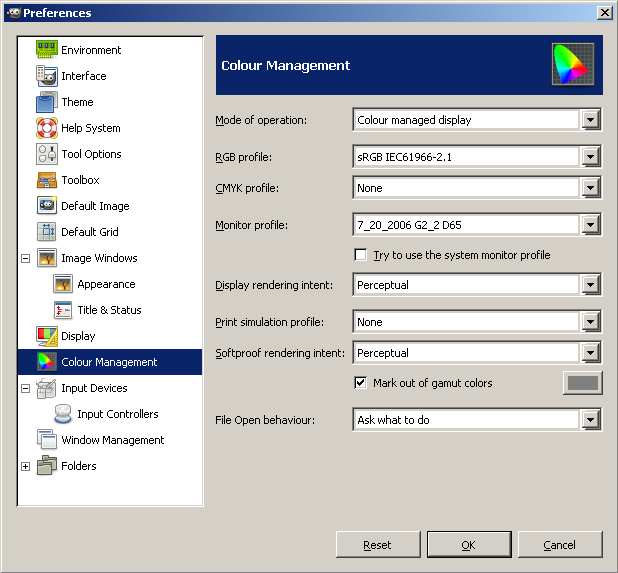Click the Colour Management gamut icon in sidebar
The image size is (618, 573).
(47, 362)
